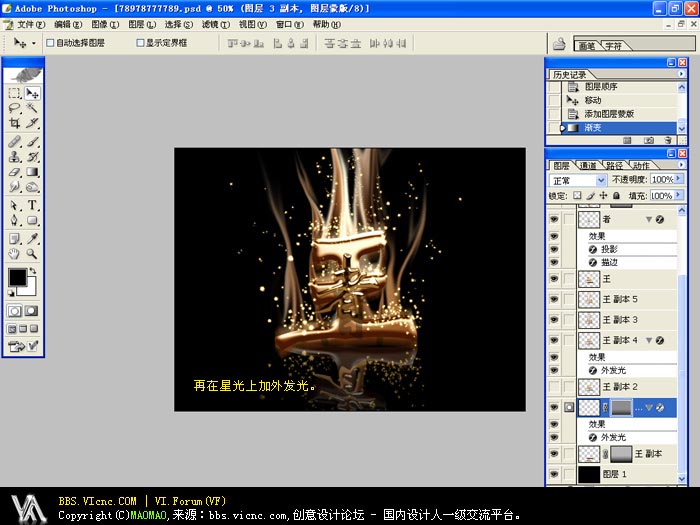Open the 滤镜 menu
This screenshot has width=700, height=525.
tap(209, 23)
